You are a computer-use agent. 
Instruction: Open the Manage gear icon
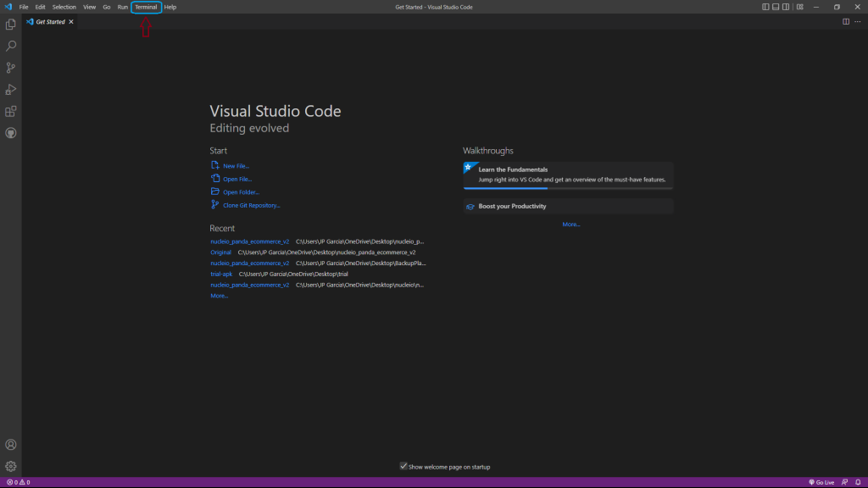(10, 467)
